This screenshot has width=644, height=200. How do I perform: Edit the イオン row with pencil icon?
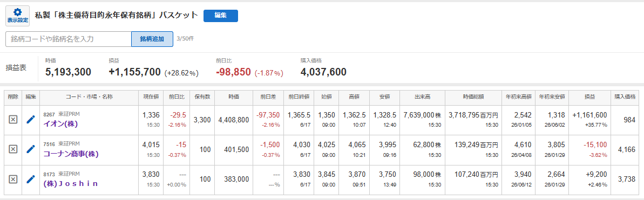31,119
